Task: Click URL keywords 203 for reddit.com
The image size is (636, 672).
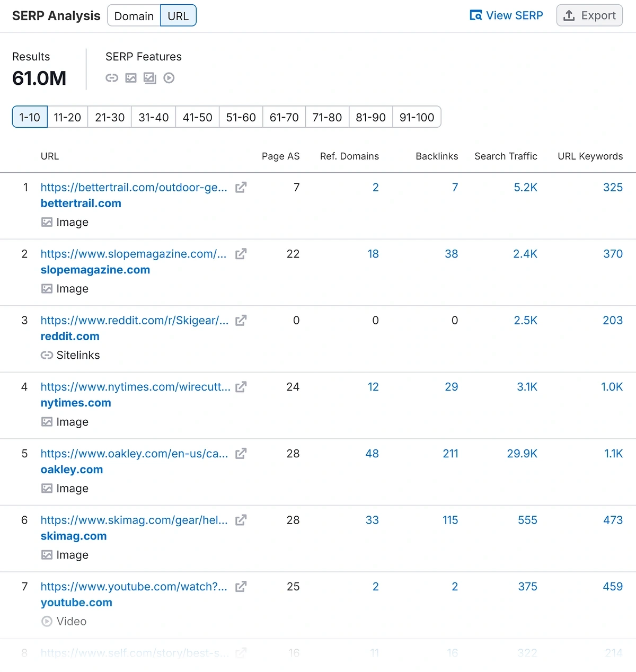Action: [613, 320]
